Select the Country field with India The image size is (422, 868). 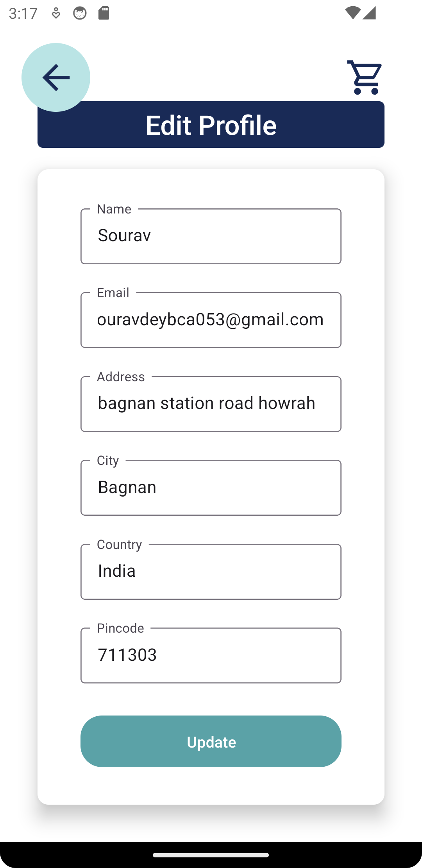coord(211,572)
